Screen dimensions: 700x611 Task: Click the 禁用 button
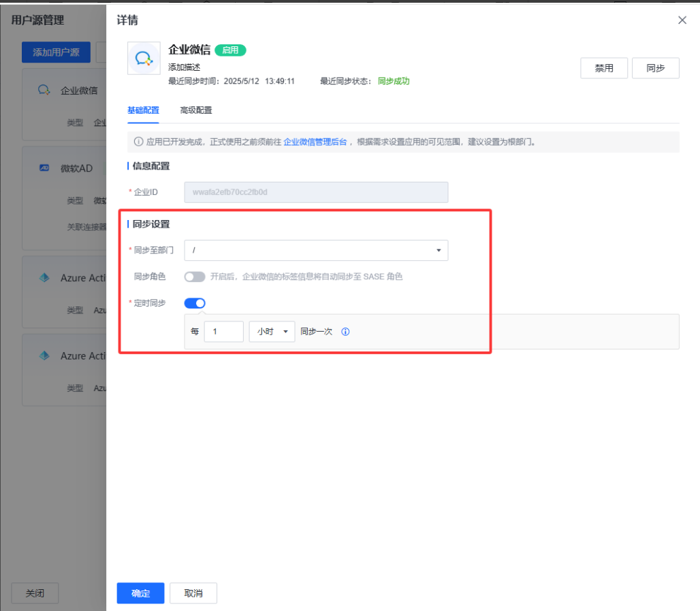(603, 68)
